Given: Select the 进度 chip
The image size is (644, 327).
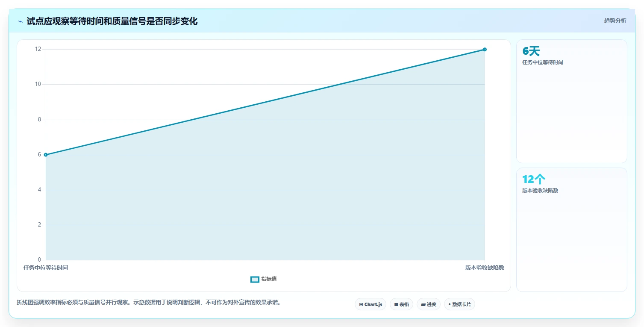Looking at the screenshot, I should tap(429, 304).
